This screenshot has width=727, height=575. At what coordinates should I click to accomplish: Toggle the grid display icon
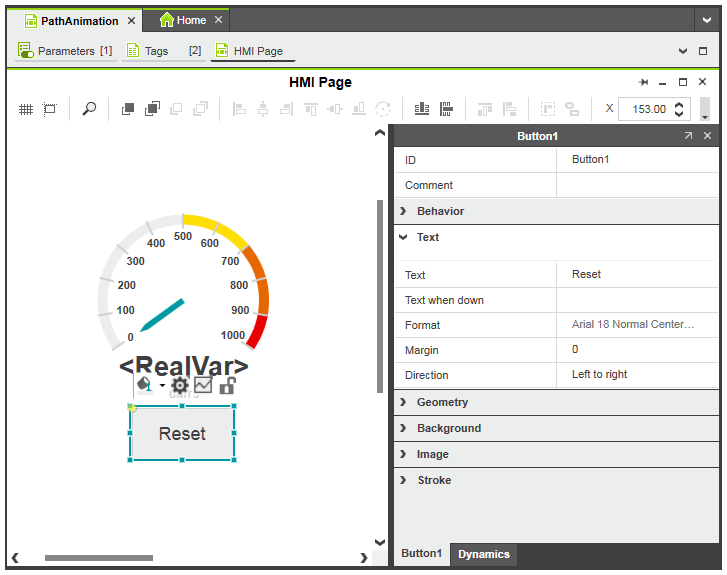tap(26, 109)
